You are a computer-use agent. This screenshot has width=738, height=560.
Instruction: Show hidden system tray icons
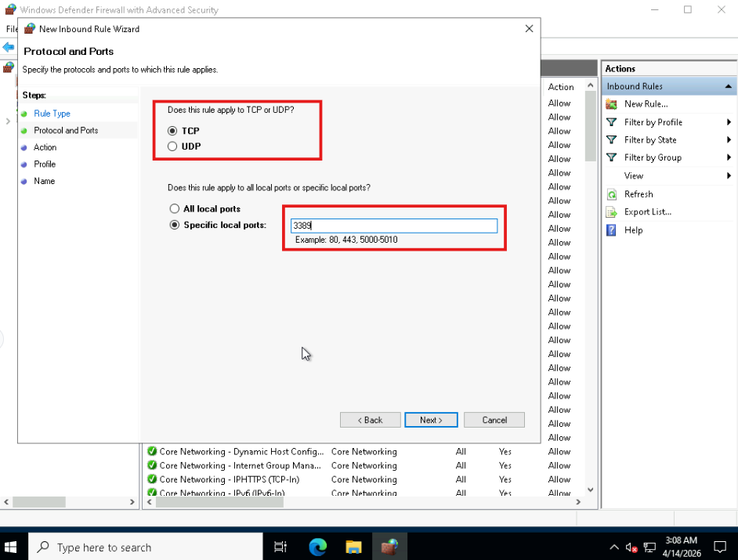click(x=614, y=547)
